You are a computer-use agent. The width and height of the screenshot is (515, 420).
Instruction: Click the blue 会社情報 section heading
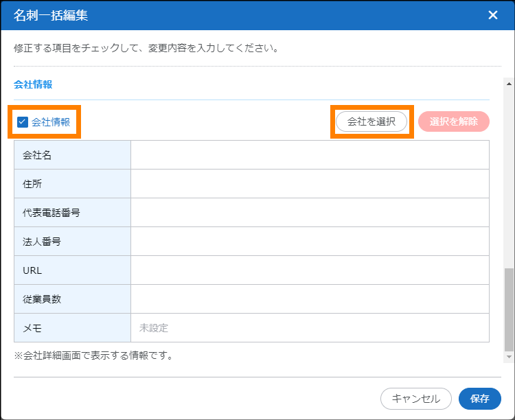pyautogui.click(x=33, y=84)
